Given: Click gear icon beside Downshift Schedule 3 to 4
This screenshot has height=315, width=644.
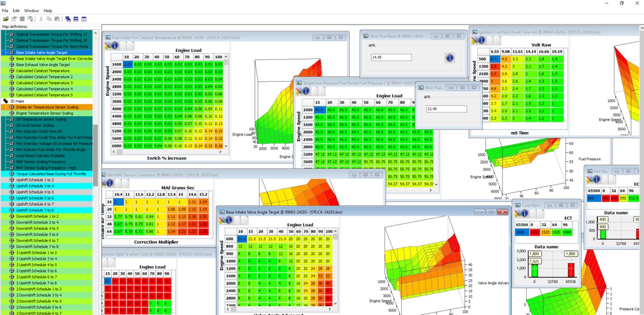Looking at the screenshot, I should [x=12, y=222].
